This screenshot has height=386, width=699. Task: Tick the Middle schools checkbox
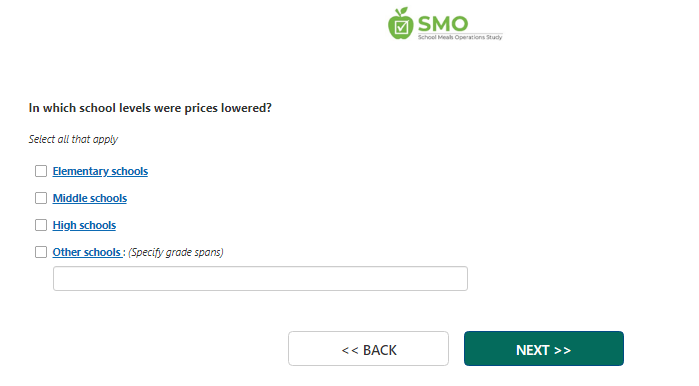point(41,198)
